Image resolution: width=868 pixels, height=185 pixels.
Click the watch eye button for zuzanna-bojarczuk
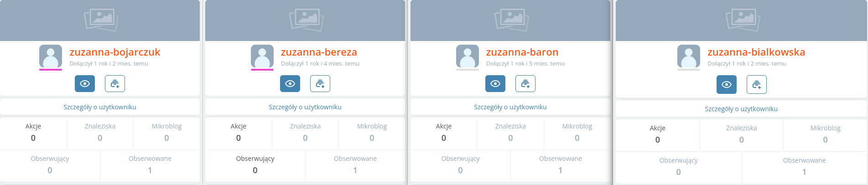pyautogui.click(x=85, y=84)
